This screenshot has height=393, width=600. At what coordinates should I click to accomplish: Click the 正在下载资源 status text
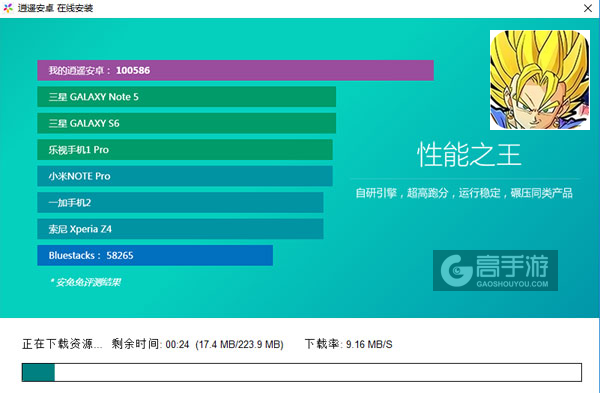click(62, 344)
